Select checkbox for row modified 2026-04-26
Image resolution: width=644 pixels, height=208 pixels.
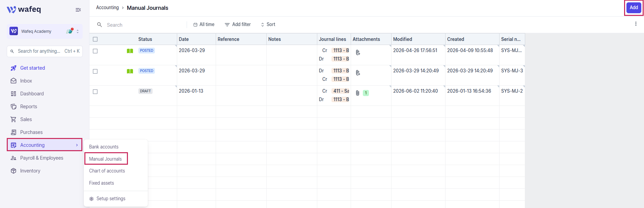click(x=95, y=51)
